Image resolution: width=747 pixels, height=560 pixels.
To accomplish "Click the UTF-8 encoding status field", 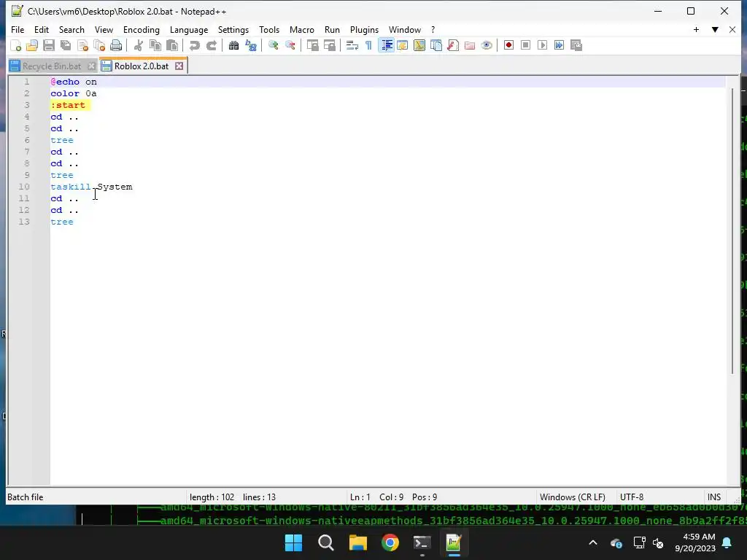I will [x=632, y=497].
